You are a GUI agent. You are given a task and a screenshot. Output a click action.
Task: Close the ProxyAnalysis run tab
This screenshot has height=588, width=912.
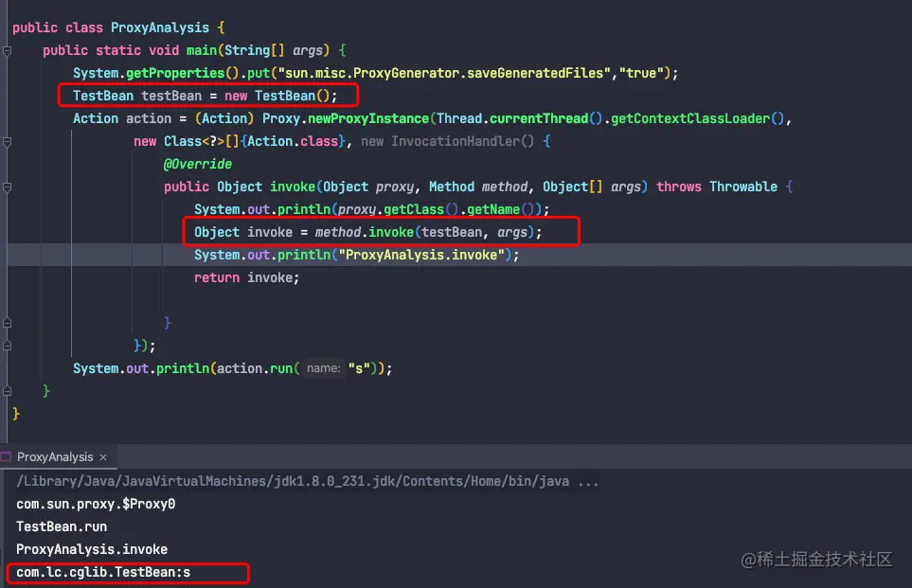click(x=103, y=457)
